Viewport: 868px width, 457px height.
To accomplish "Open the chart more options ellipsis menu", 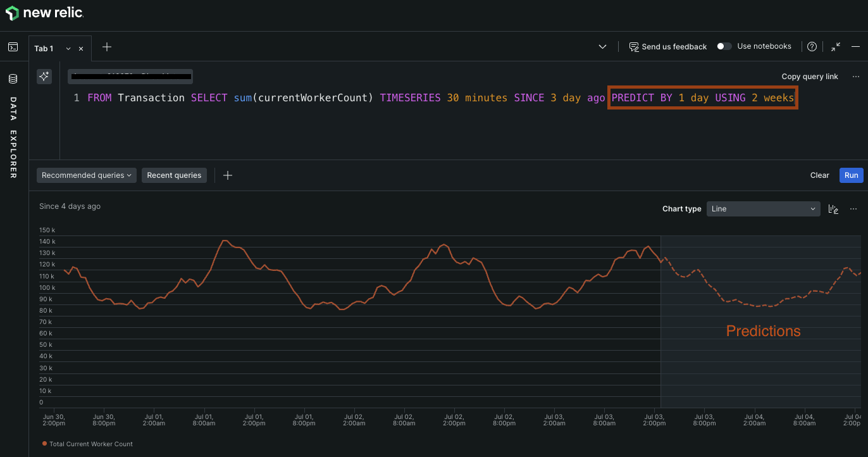I will coord(853,209).
